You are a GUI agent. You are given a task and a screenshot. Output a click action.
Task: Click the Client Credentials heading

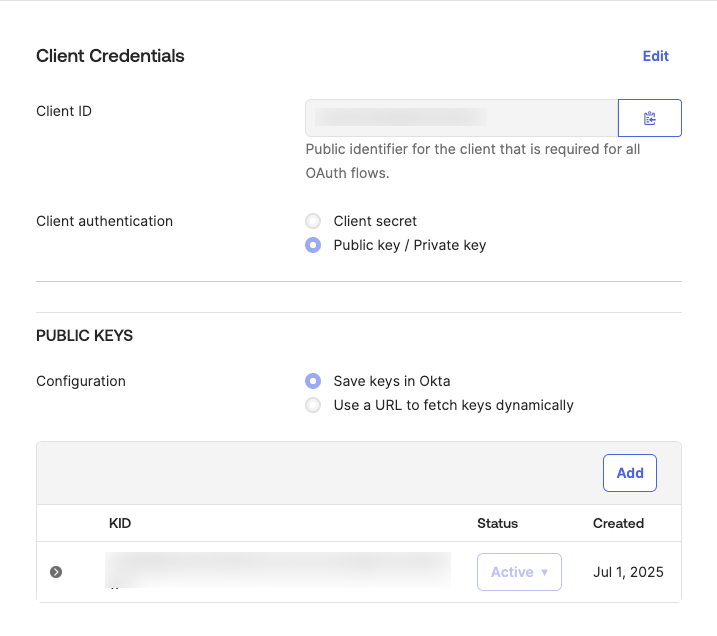(x=110, y=56)
